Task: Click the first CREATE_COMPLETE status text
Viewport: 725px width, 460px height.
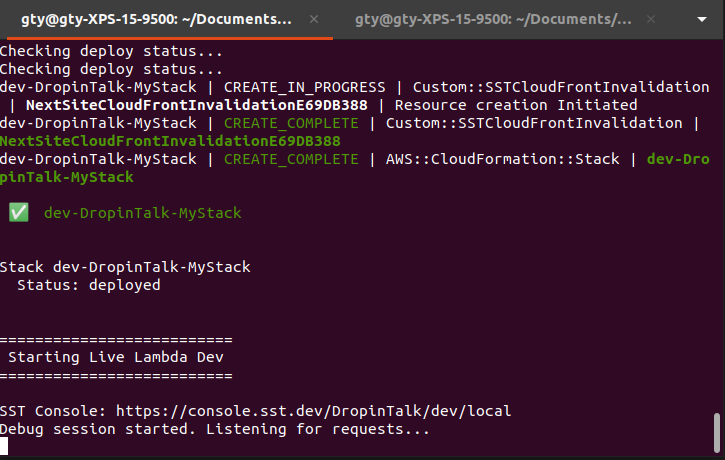Action: point(291,123)
